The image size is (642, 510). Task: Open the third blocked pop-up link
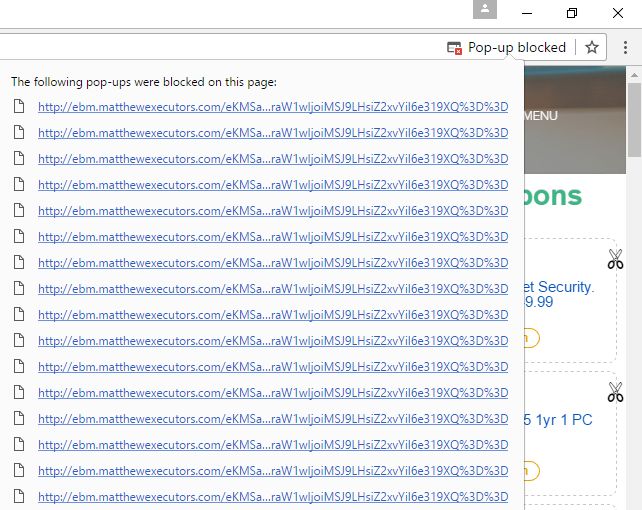click(x=273, y=159)
